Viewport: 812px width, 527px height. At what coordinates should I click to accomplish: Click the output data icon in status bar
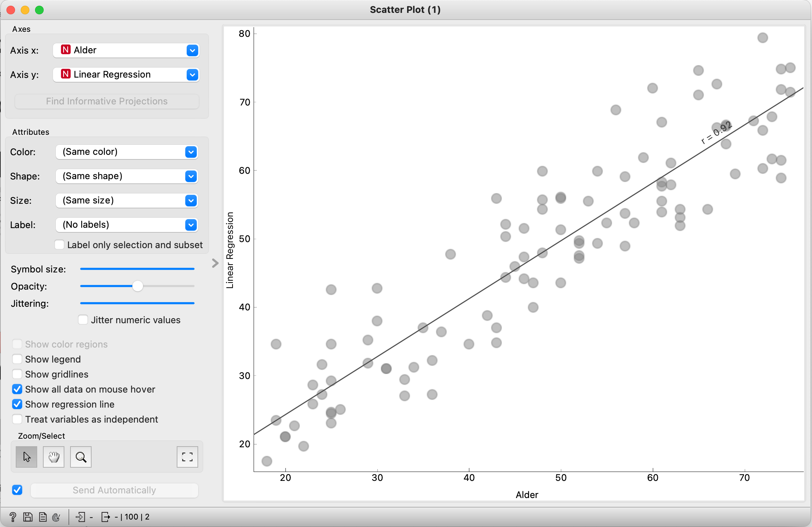(106, 517)
